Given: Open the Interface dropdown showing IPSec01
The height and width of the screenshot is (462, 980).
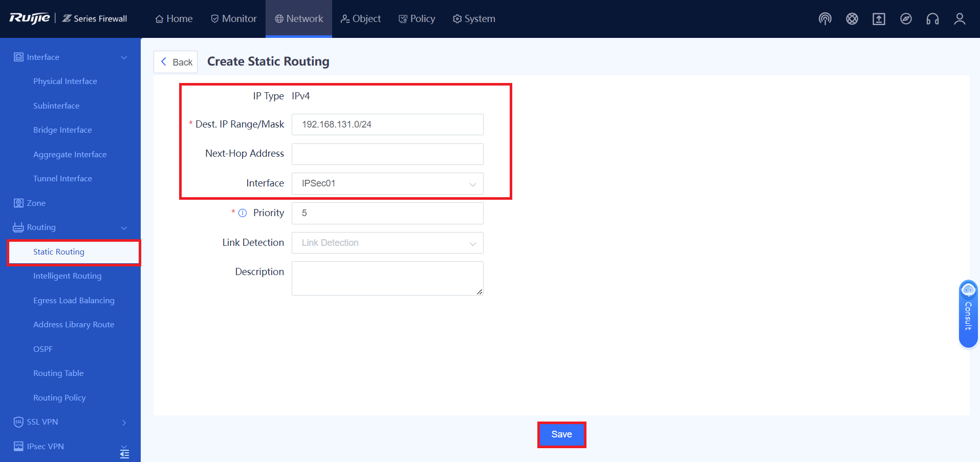Looking at the screenshot, I should (x=387, y=183).
